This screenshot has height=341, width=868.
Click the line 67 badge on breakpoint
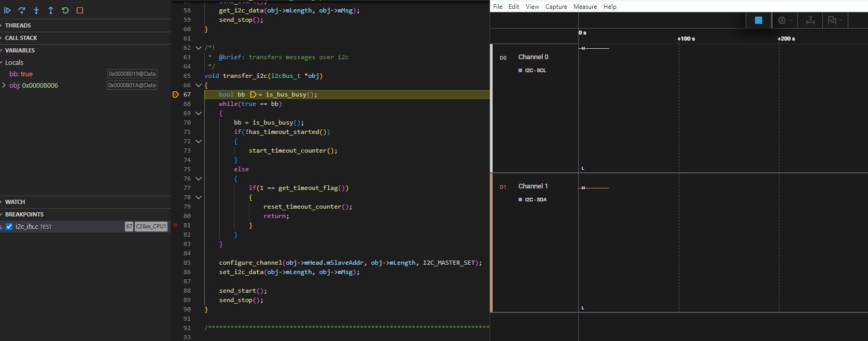click(129, 227)
